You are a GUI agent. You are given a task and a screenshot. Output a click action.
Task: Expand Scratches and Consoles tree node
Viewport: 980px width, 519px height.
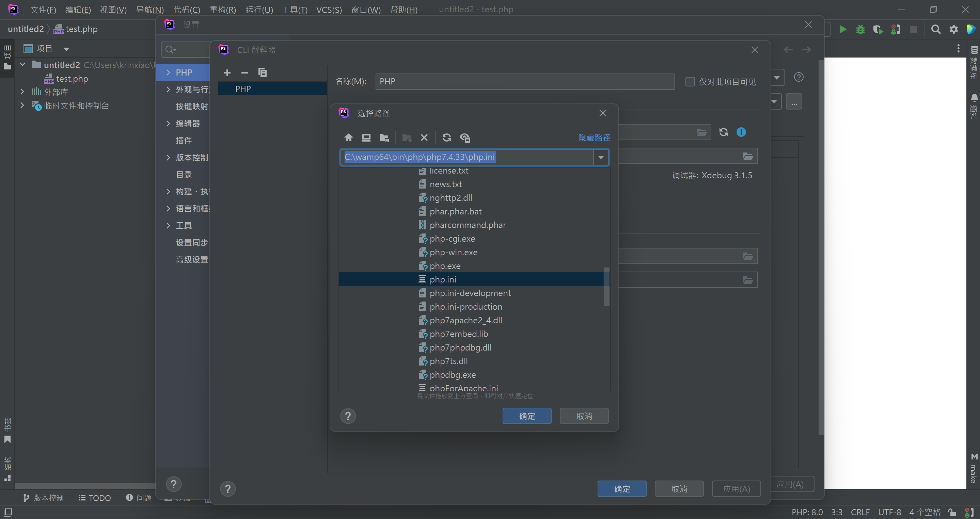coord(22,105)
